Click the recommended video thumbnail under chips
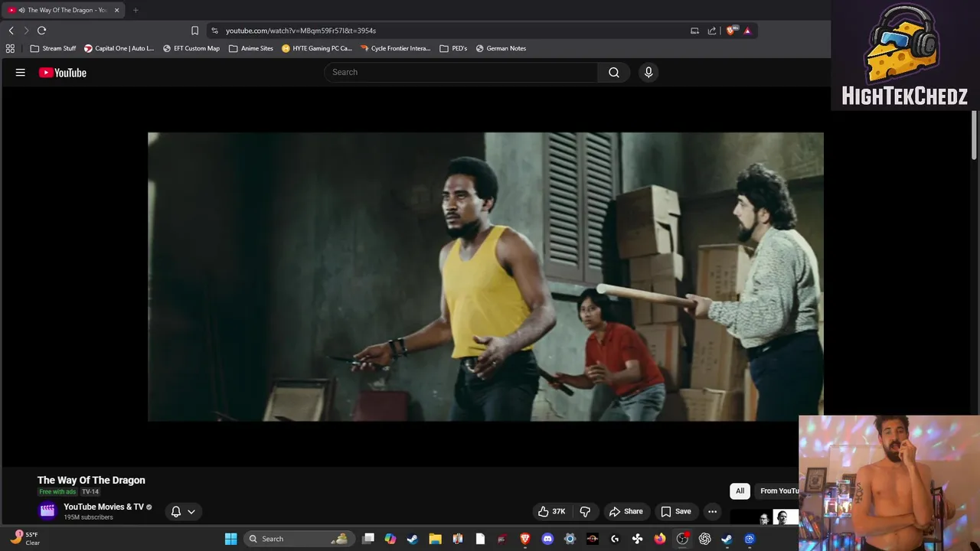The width and height of the screenshot is (980, 551). pos(764,518)
